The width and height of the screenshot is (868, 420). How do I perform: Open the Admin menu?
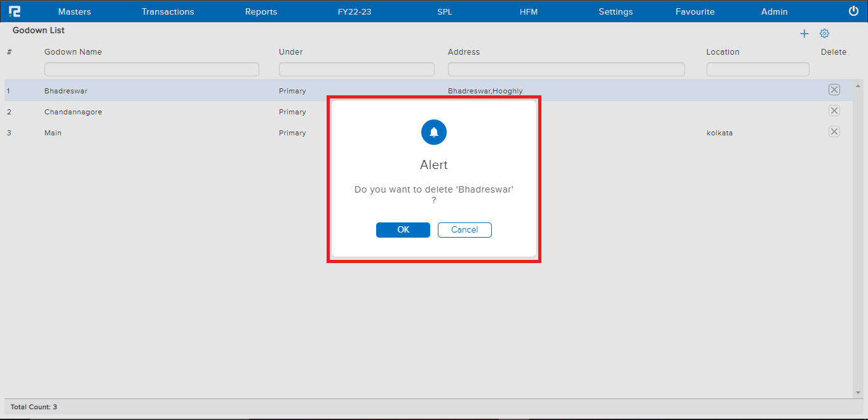click(x=774, y=11)
